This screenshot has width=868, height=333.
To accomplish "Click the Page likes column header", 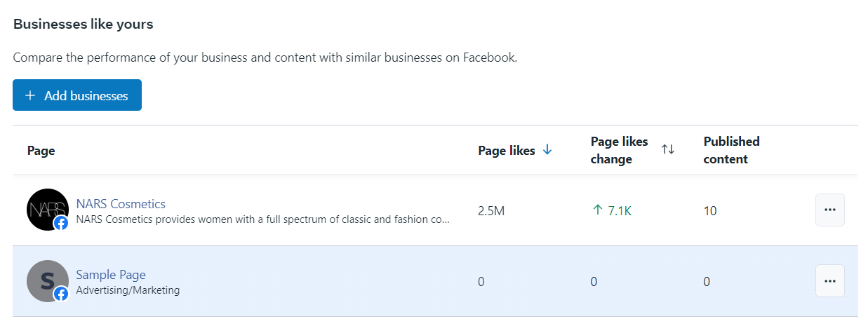I will point(507,151).
